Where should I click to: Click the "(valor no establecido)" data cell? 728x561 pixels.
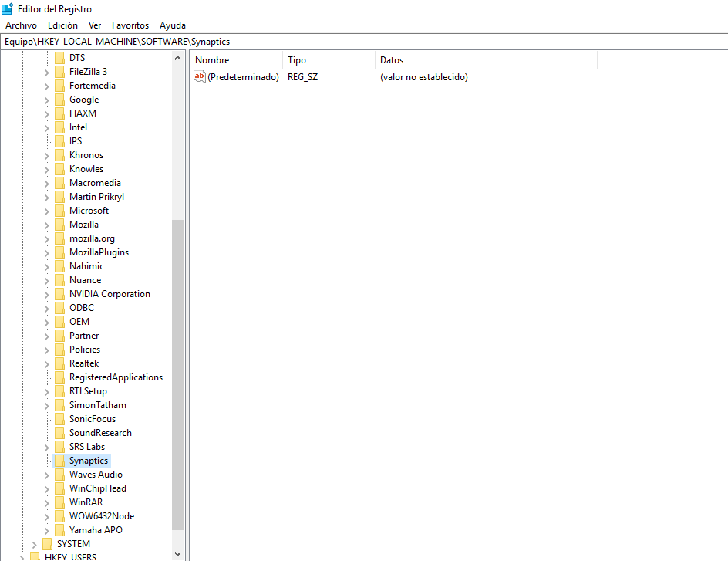tap(424, 76)
